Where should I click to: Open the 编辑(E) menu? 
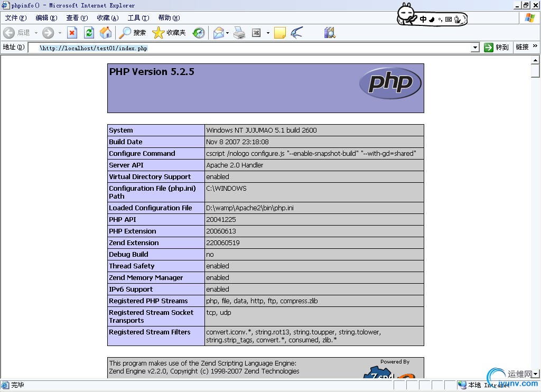[x=46, y=18]
